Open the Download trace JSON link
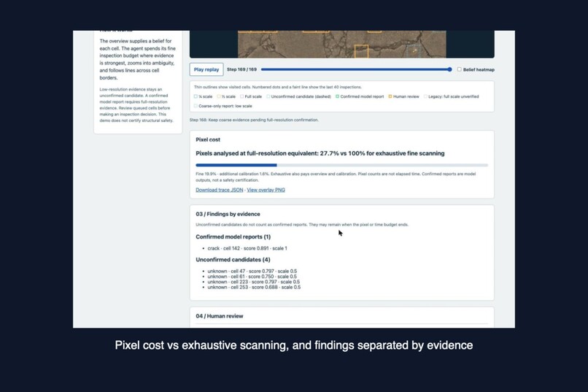 220,190
